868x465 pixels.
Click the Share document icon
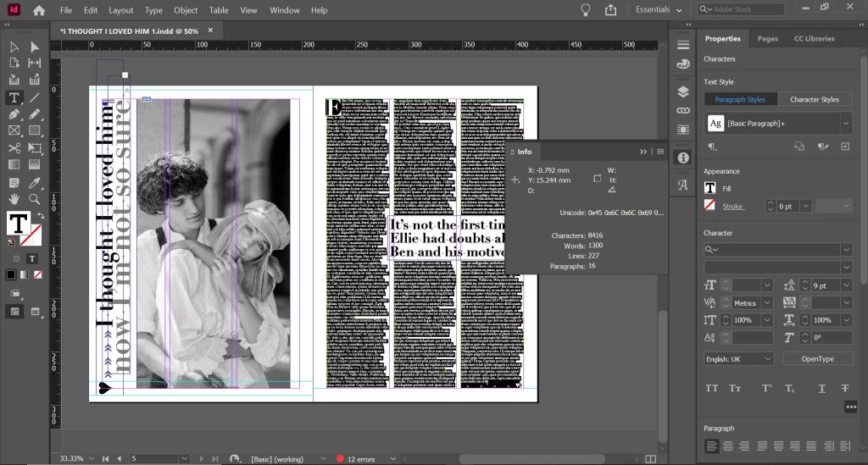[x=610, y=10]
